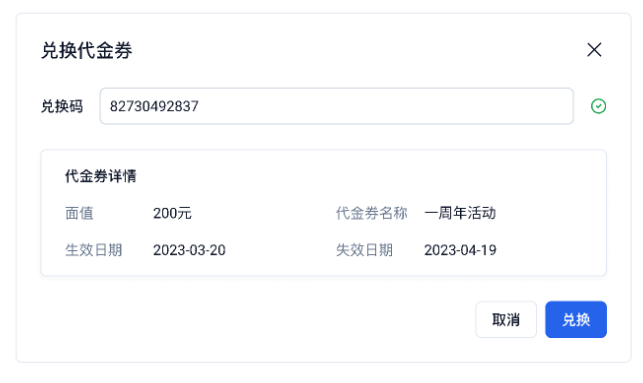Click the 生效日期 label
This screenshot has height=383, width=643.
click(x=93, y=250)
